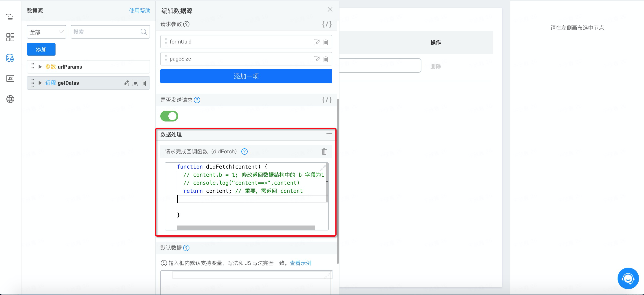This screenshot has height=295, width=644.
Task: Edit the getDatas data source
Action: coord(126,83)
